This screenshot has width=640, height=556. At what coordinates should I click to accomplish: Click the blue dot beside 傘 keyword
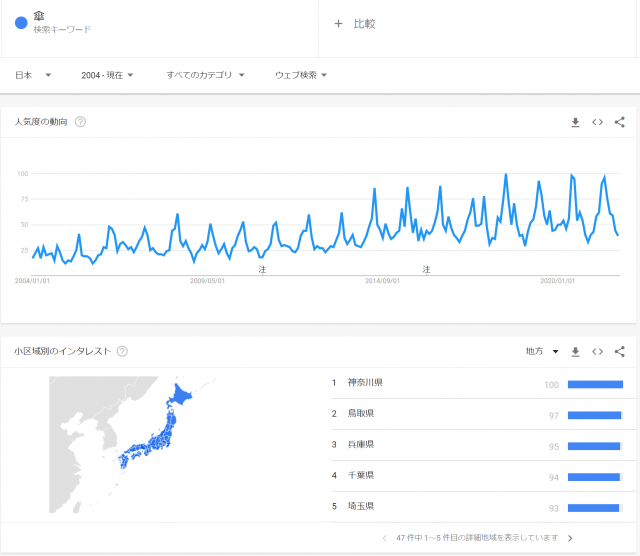point(21,22)
